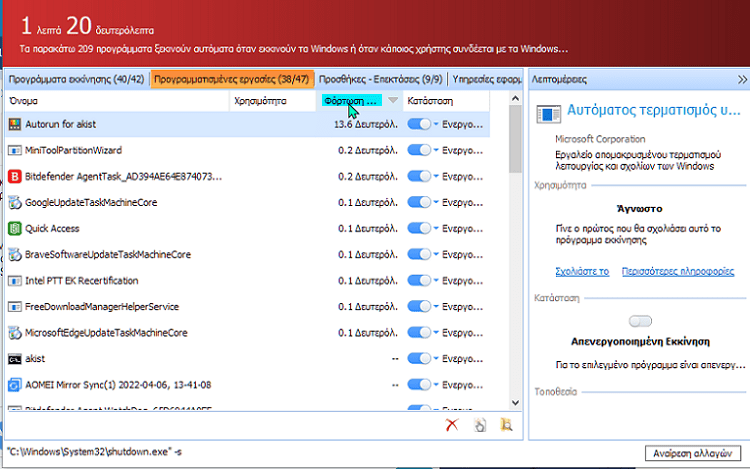This screenshot has width=750, height=469.
Task: Disable the Bitdefender AgentTask startup switch
Action: coord(419,176)
